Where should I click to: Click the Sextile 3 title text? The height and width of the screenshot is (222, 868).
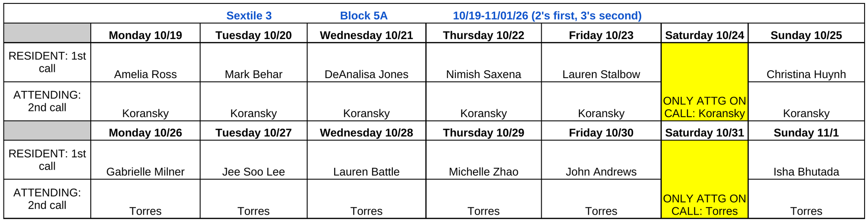coord(249,16)
